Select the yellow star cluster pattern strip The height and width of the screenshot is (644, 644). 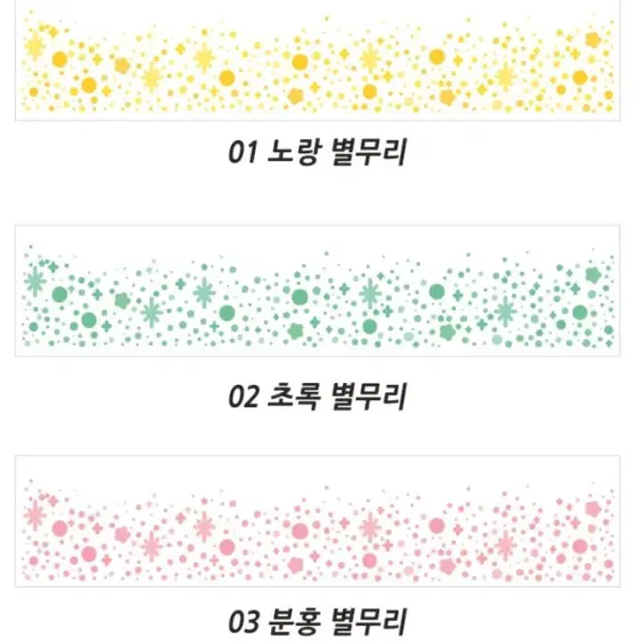point(317,61)
